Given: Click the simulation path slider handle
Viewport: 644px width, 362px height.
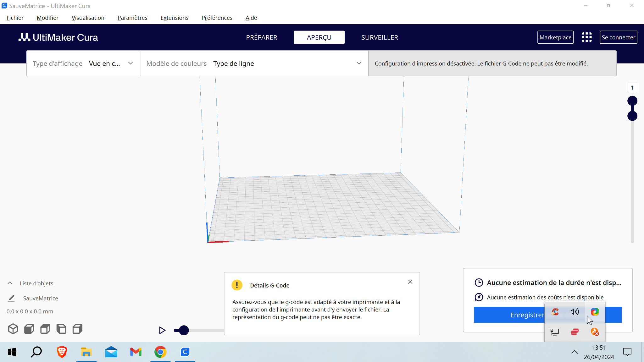Looking at the screenshot, I should pos(184,330).
